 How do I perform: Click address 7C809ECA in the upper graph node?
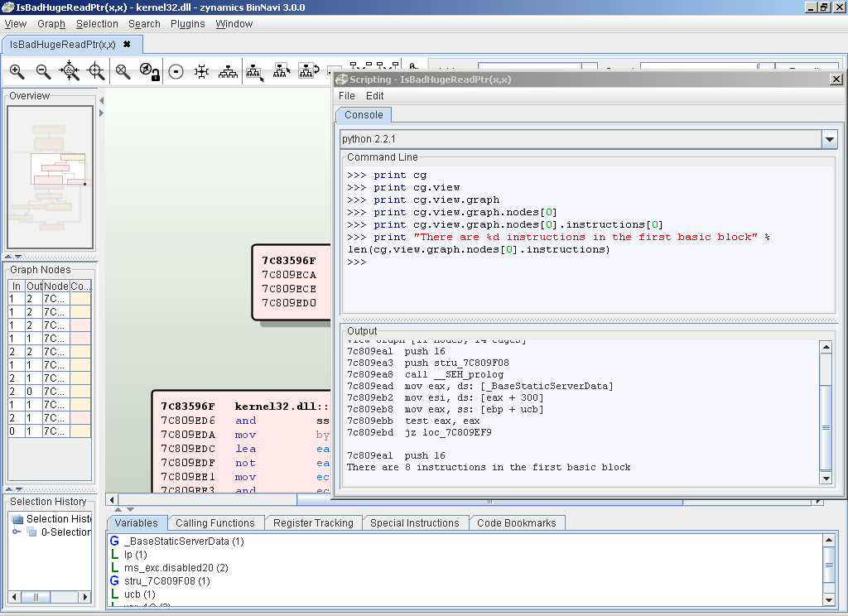(x=289, y=275)
